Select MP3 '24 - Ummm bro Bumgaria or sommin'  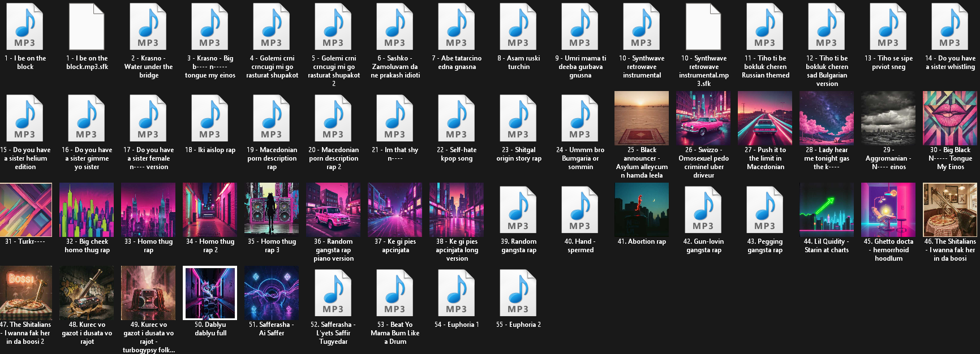click(x=580, y=119)
